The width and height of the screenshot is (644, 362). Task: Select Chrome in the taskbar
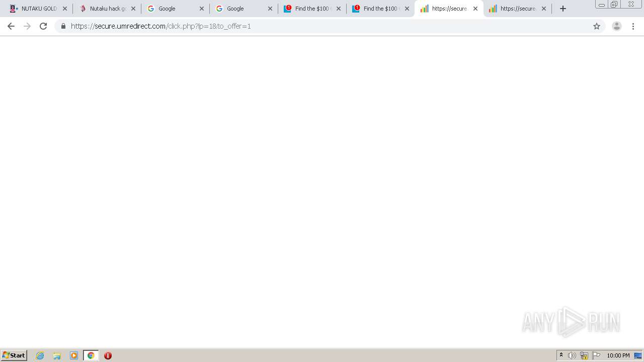point(91,355)
